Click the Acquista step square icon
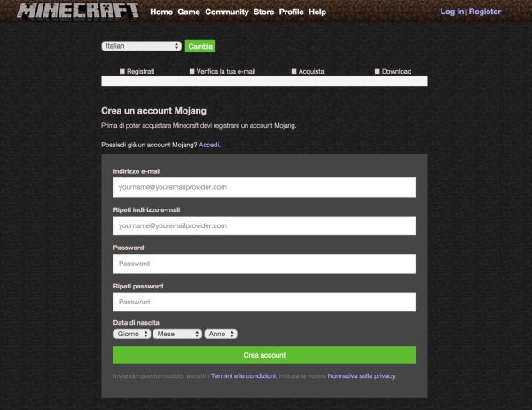This screenshot has height=410, width=532. (x=293, y=71)
